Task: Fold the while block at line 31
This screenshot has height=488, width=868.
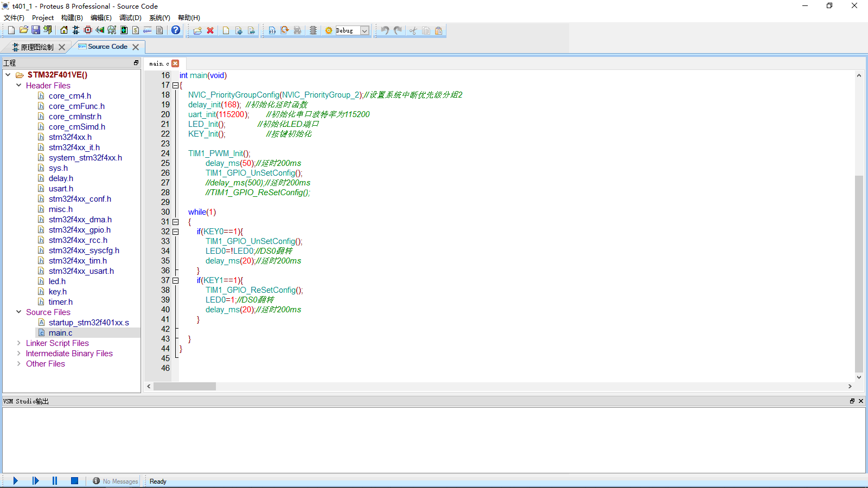Action: 175,222
